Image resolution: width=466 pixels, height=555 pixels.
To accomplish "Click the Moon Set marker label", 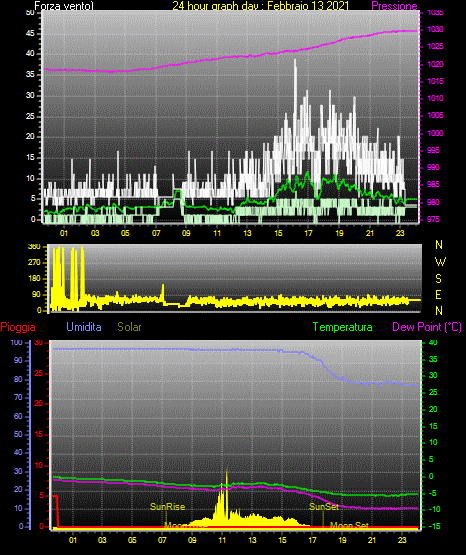I will 349,525.
